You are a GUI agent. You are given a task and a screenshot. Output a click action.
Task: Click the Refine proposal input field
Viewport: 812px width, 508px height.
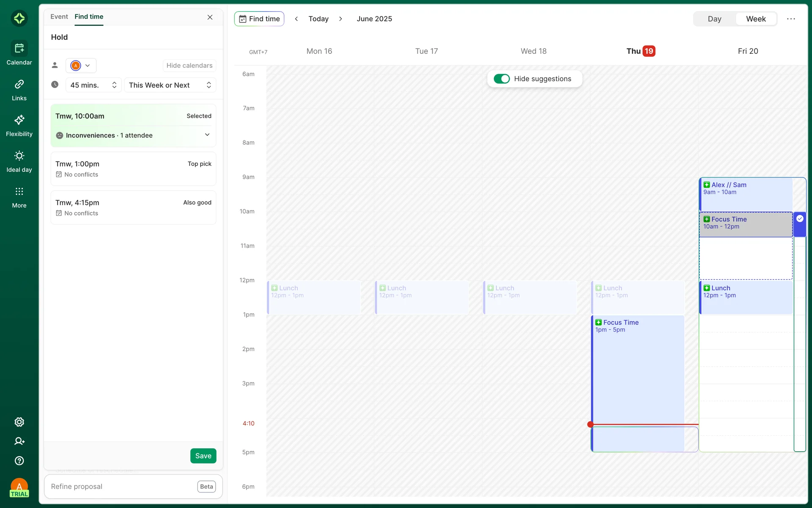(x=121, y=487)
